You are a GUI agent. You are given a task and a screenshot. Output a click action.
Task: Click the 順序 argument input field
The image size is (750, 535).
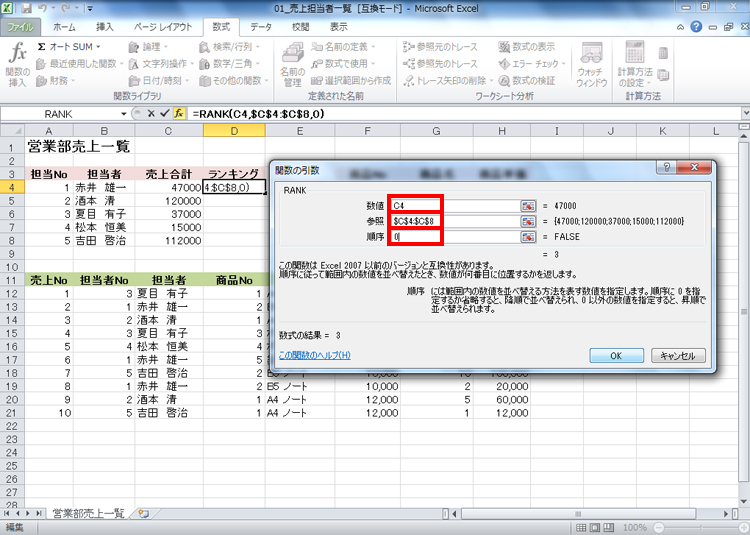point(454,237)
